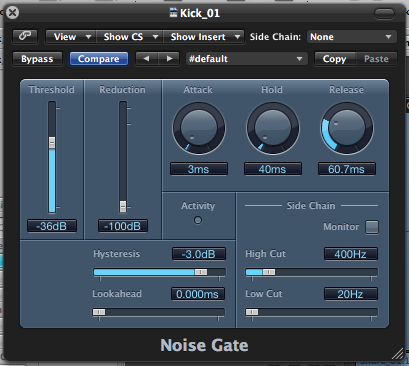This screenshot has height=366, width=409.
Task: Click the 40ms hold value field
Action: tap(273, 169)
